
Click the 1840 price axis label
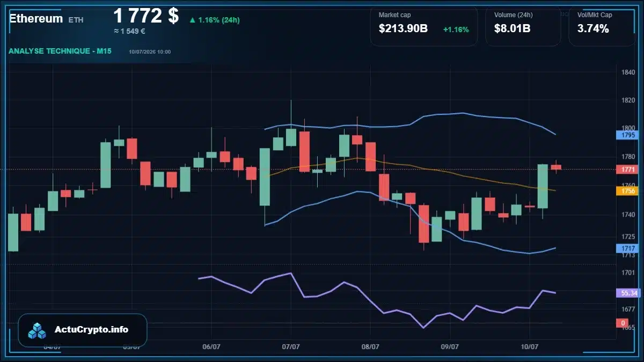[628, 72]
